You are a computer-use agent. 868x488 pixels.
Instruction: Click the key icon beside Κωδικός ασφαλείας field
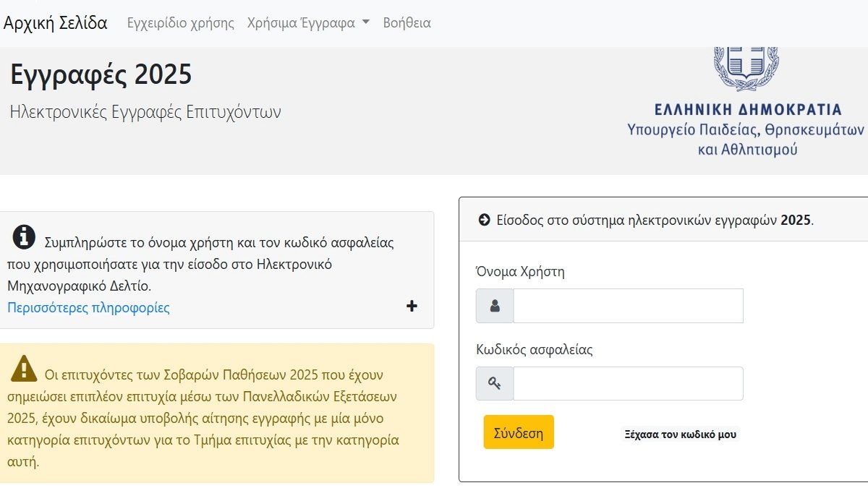coord(495,382)
